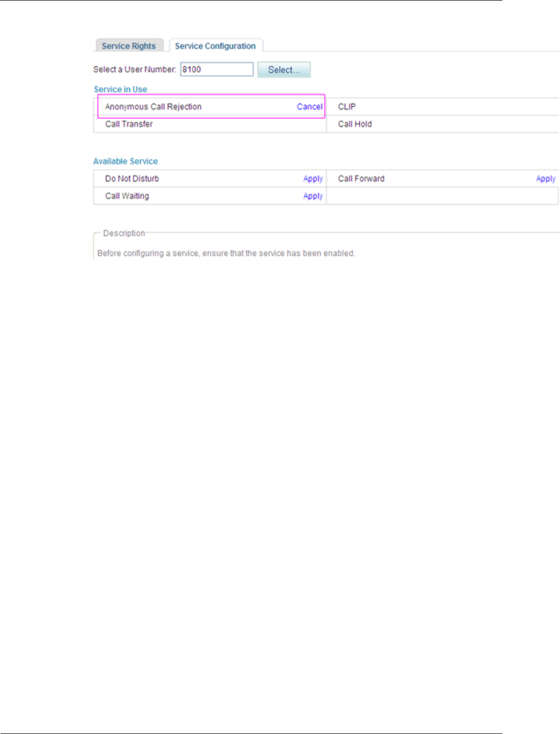This screenshot has width=560, height=734.
Task: Click the Call Hold service entry
Action: tap(355, 124)
